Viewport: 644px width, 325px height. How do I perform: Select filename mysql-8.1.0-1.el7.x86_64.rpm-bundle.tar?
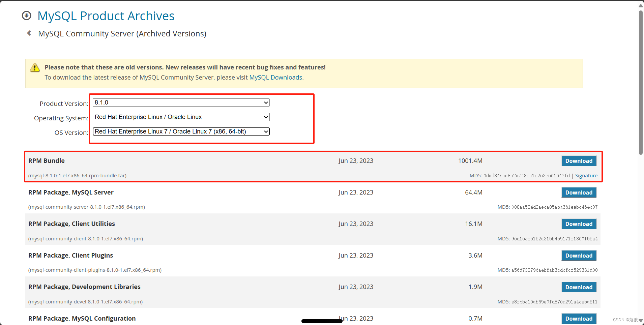78,176
